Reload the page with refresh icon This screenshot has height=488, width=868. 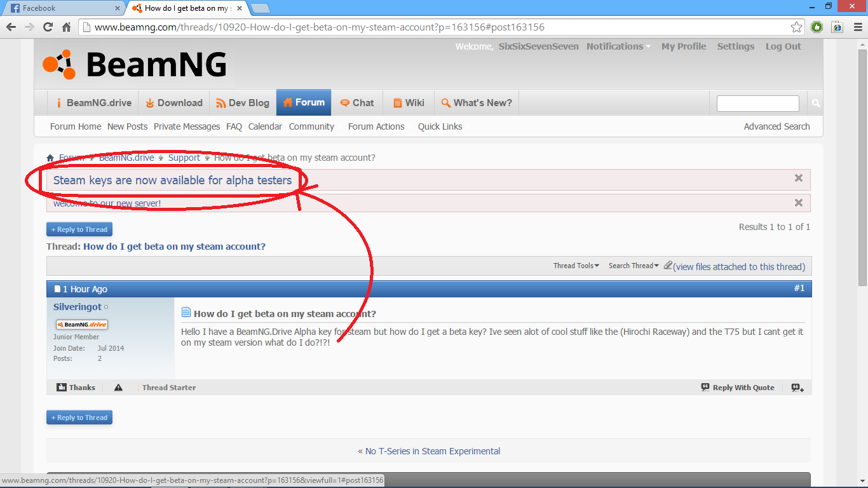coord(48,27)
